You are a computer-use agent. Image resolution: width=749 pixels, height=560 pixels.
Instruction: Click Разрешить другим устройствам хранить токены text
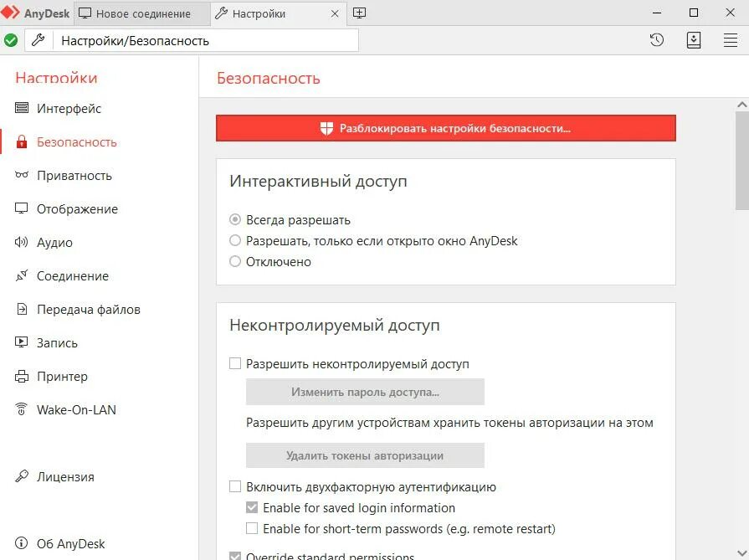(x=449, y=423)
